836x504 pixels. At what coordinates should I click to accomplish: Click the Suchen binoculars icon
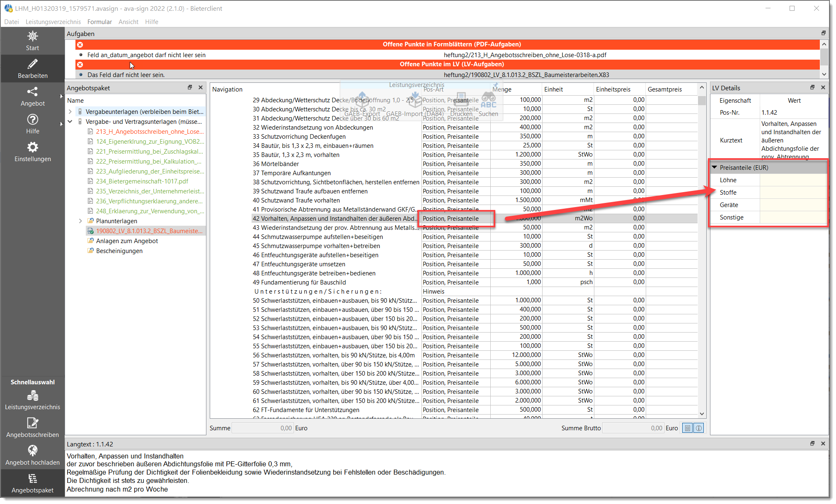(x=488, y=100)
